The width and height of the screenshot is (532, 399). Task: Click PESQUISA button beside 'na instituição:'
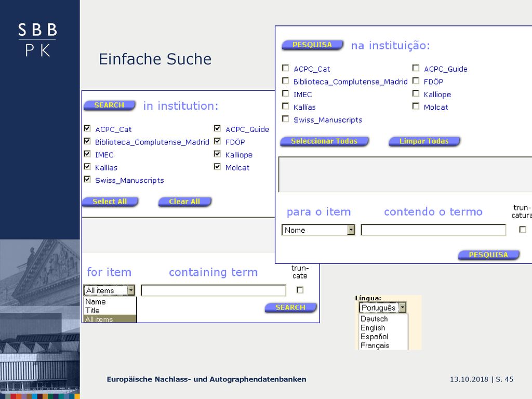pos(312,45)
